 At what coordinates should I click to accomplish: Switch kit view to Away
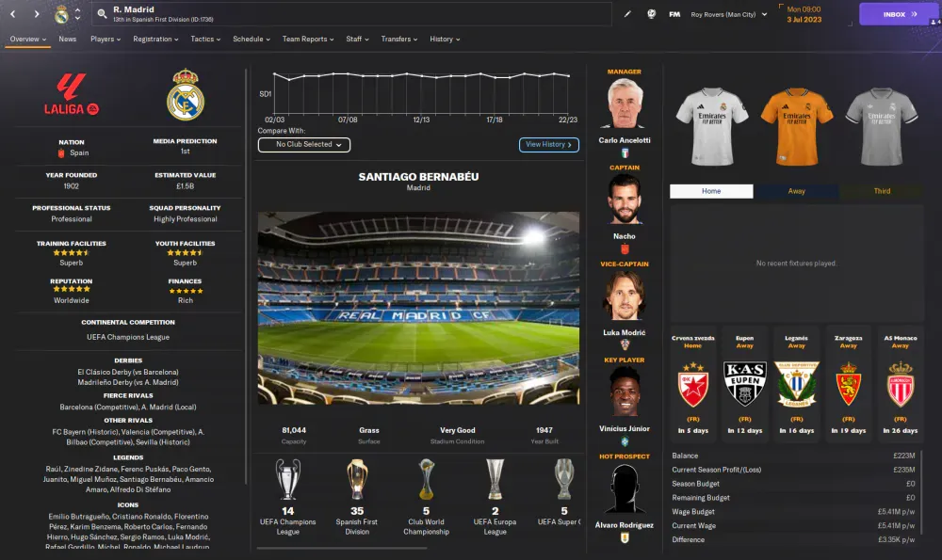click(796, 191)
